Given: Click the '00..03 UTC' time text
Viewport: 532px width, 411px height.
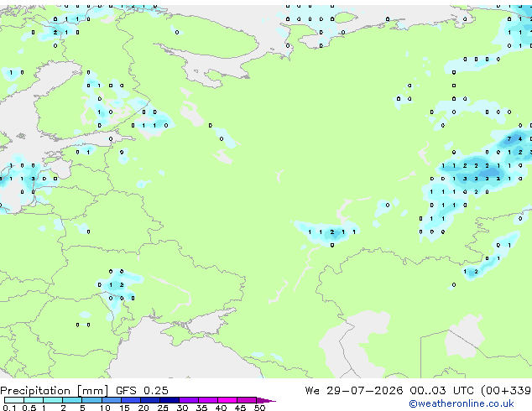Looking at the screenshot, I should (x=441, y=391).
